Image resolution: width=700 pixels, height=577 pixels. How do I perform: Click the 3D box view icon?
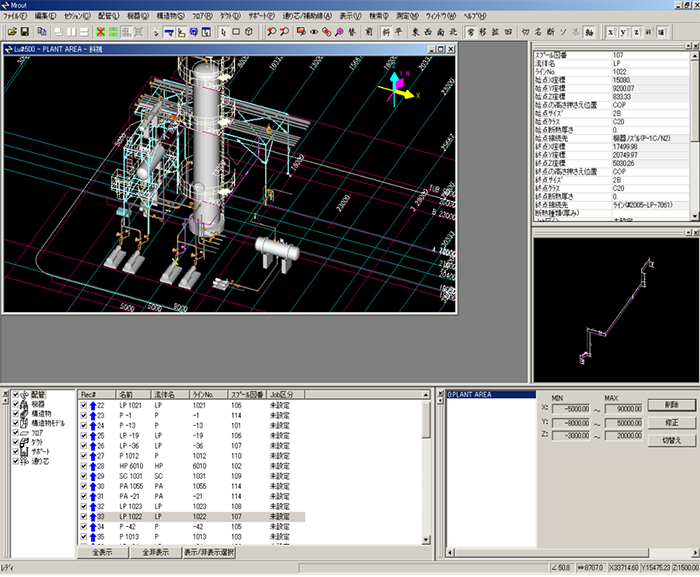pos(249,31)
